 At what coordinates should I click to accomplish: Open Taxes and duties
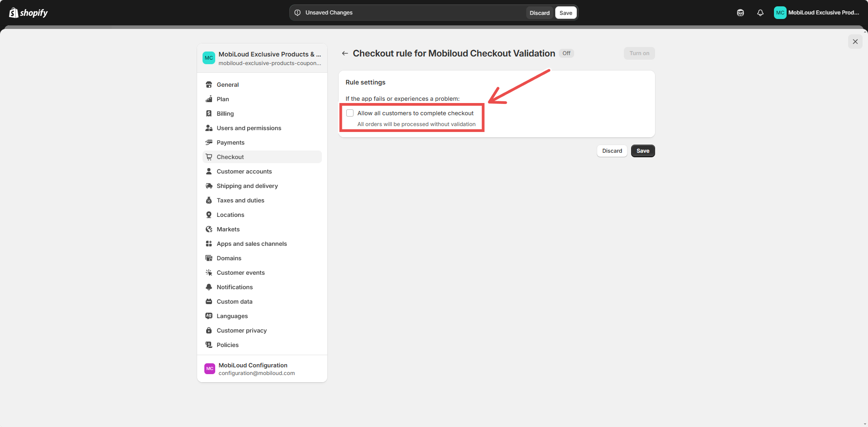(x=262, y=200)
